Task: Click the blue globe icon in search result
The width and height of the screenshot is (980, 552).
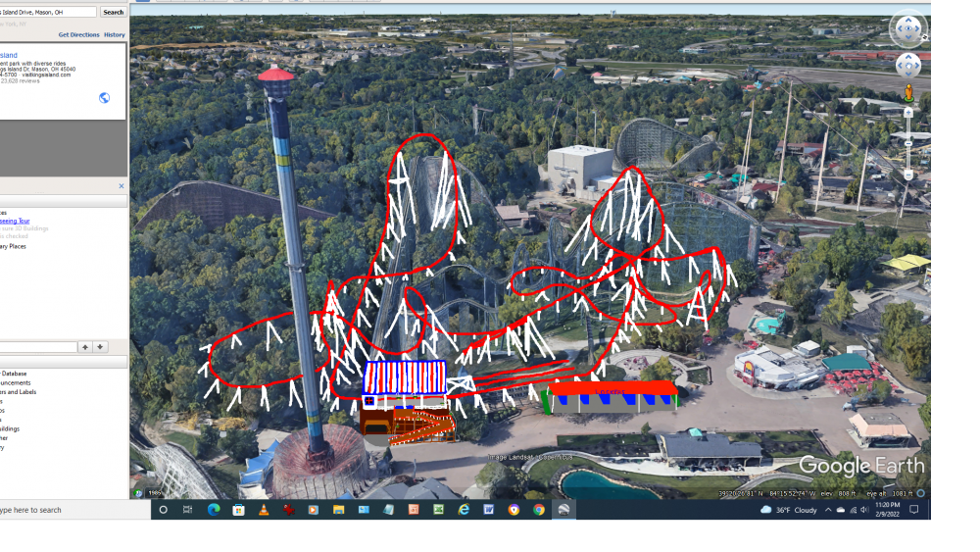Action: pos(105,97)
